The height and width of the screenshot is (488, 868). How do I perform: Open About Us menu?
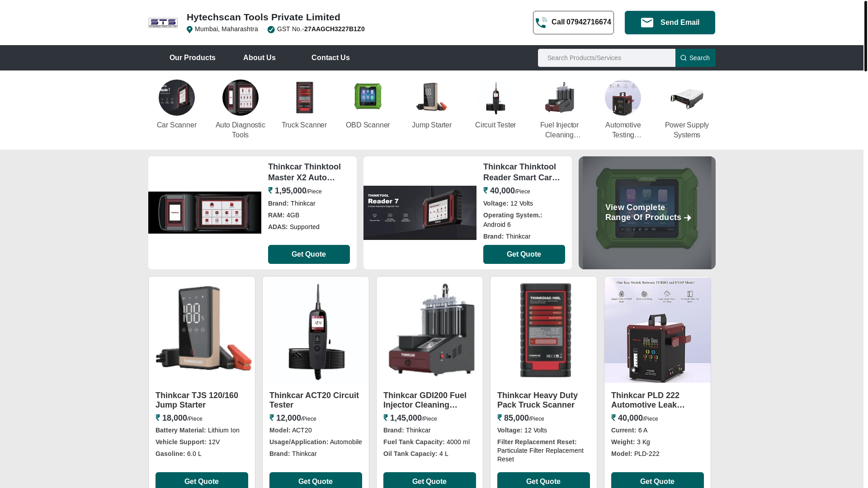click(x=259, y=58)
